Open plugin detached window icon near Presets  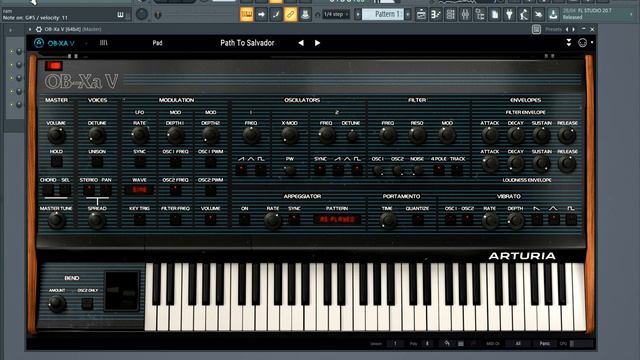point(536,29)
